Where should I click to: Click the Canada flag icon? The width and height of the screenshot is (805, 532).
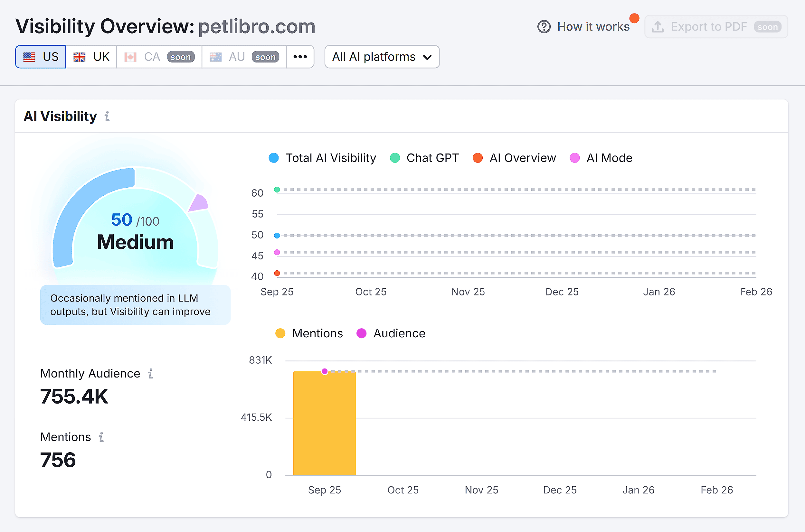pos(130,57)
